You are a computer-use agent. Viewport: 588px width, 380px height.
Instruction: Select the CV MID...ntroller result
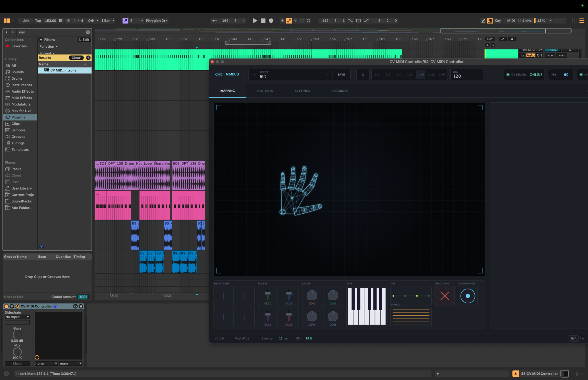coord(64,70)
